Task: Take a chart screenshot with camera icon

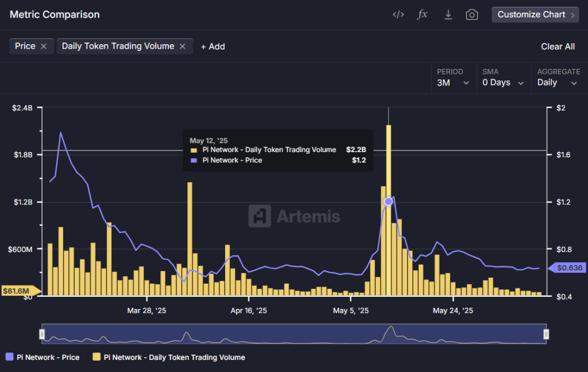Action: coord(472,15)
